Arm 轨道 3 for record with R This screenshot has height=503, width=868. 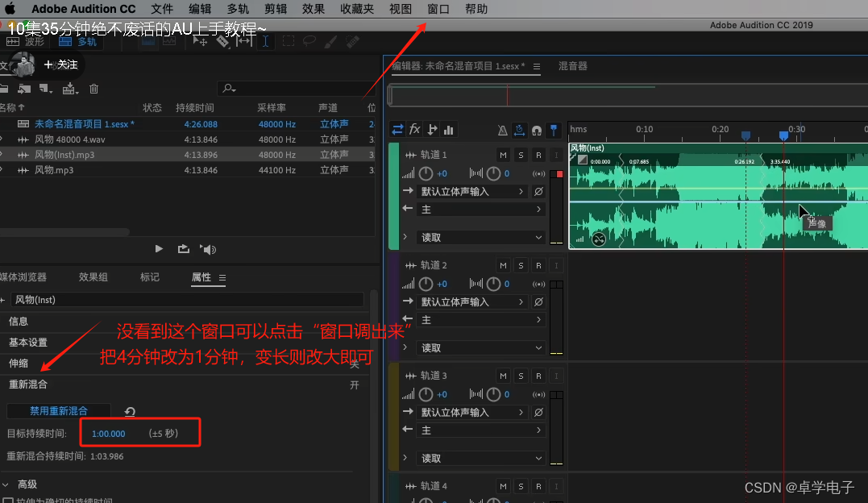click(538, 376)
